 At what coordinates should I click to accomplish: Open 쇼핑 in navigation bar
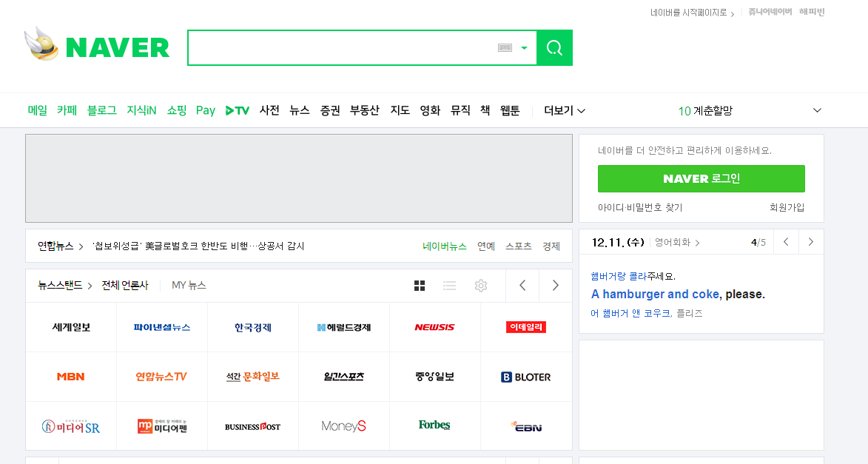pyautogui.click(x=177, y=111)
